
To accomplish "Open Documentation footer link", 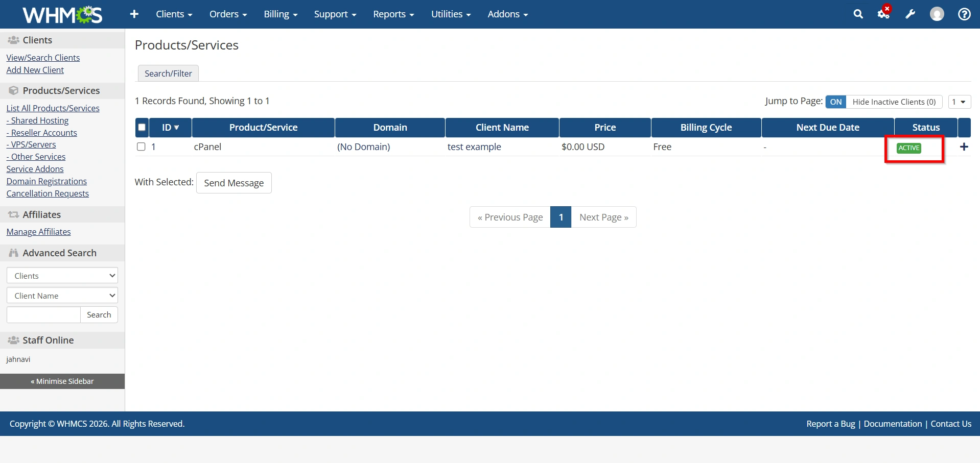I will (x=893, y=424).
